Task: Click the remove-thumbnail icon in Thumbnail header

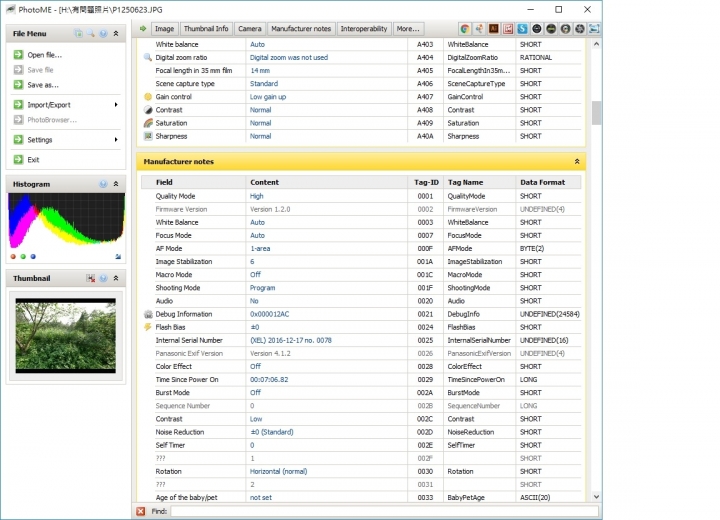Action: click(91, 278)
